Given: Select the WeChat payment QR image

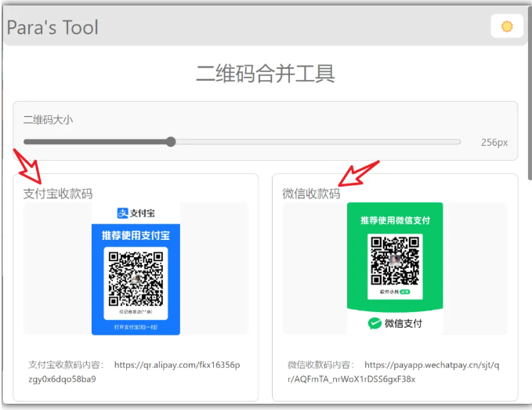Looking at the screenshot, I should (x=395, y=269).
